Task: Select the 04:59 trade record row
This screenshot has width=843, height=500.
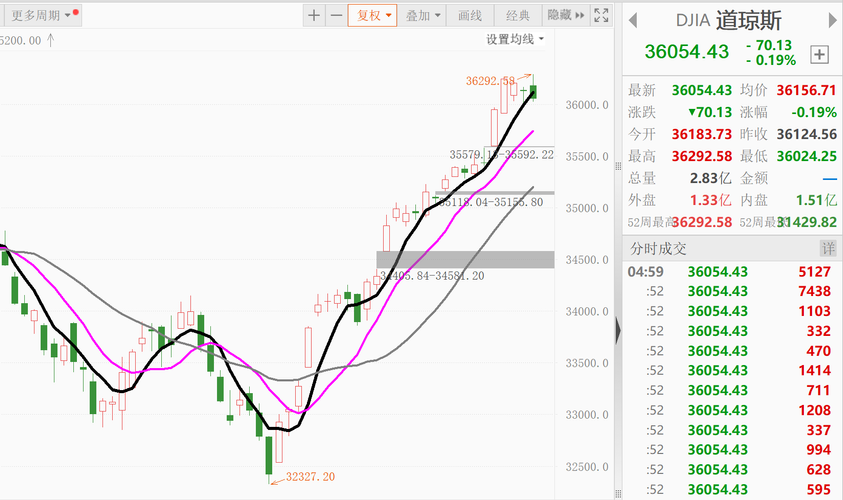Action: click(732, 272)
